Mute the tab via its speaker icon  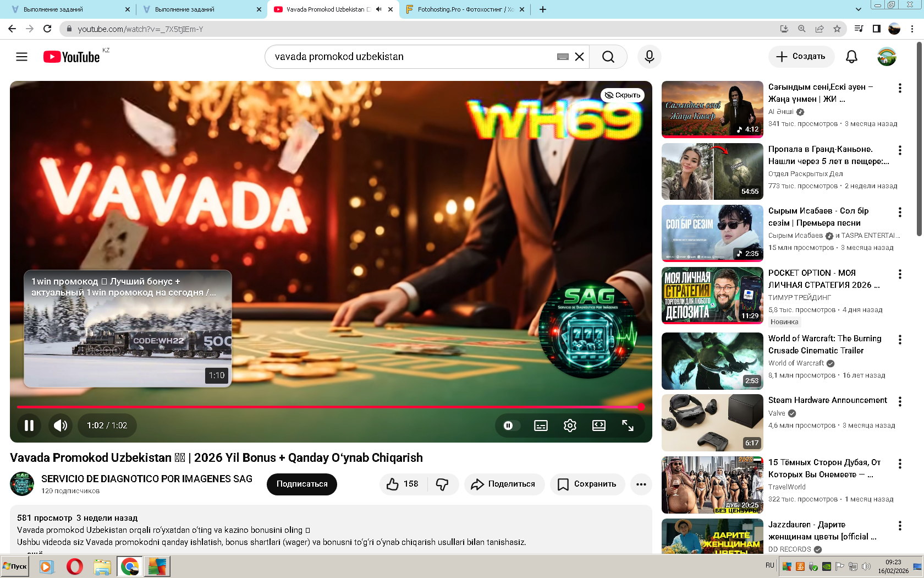click(378, 9)
